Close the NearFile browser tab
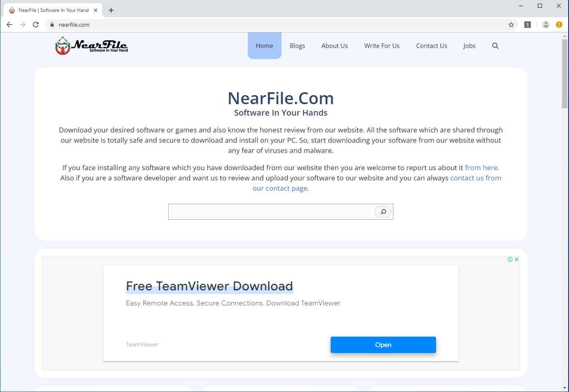569x392 pixels. click(96, 10)
